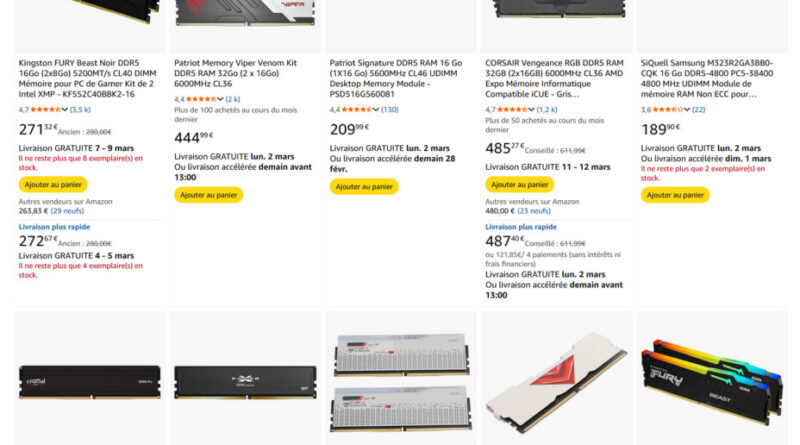800x445 pixels.
Task: Open the Kingston FURY Beast Noir product title
Action: click(80, 79)
